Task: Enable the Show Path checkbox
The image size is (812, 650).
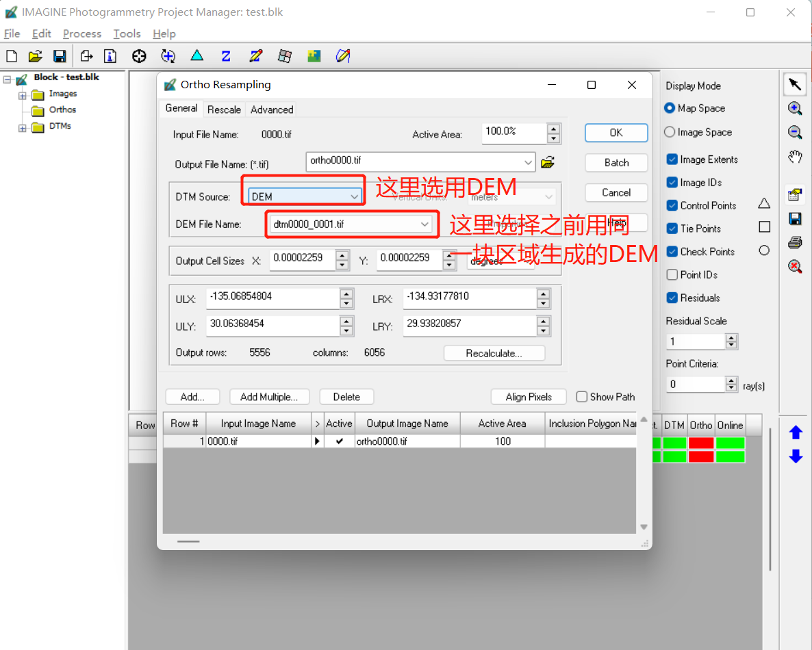Action: 582,397
